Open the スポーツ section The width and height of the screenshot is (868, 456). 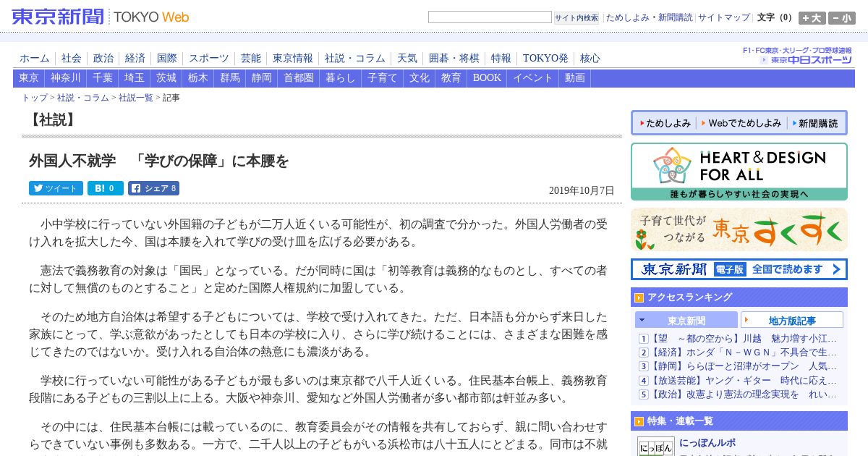[209, 58]
